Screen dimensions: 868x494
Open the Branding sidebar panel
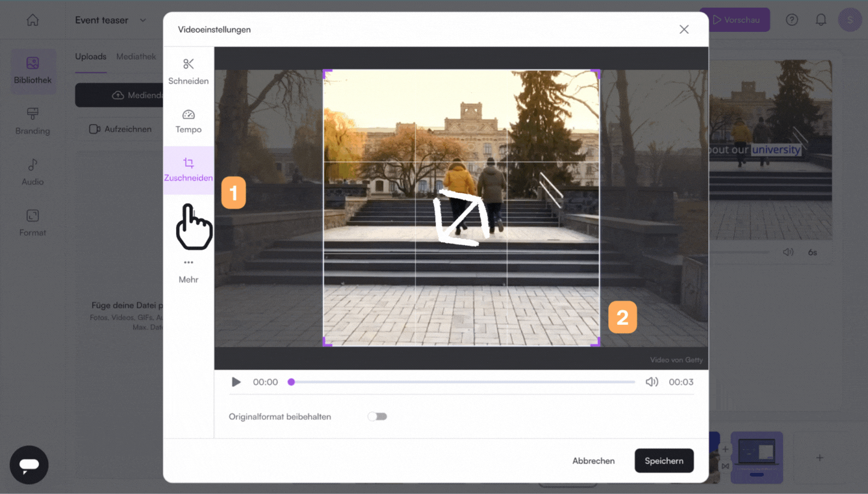pos(33,122)
